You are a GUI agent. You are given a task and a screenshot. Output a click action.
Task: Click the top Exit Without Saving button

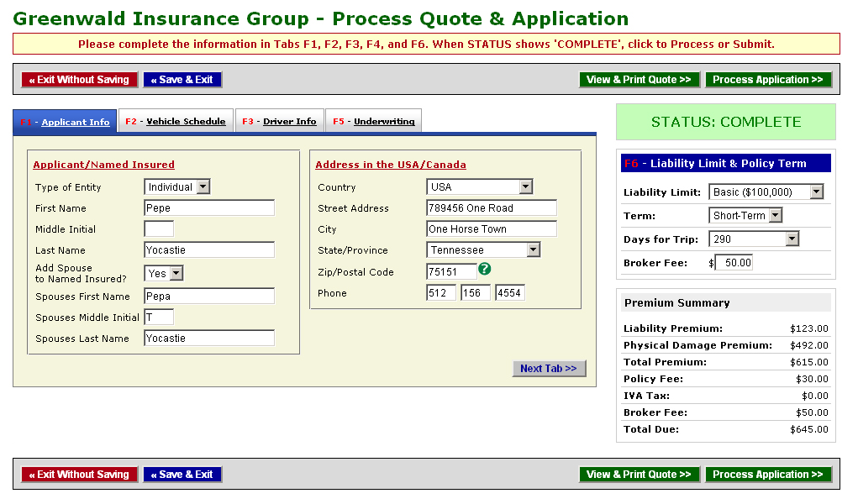pyautogui.click(x=79, y=80)
